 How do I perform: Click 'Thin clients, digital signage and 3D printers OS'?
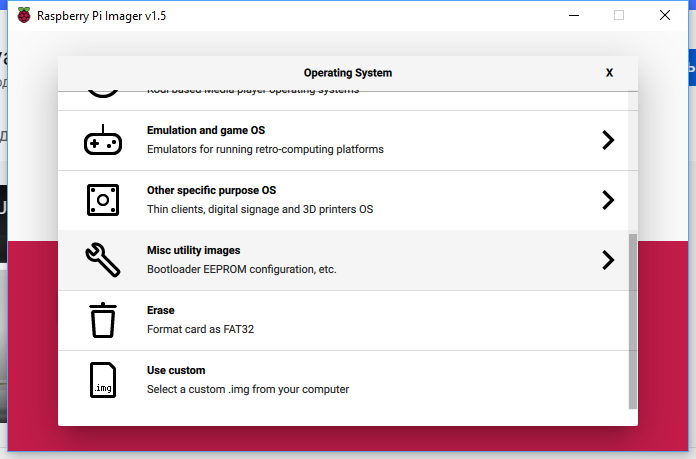click(x=260, y=209)
